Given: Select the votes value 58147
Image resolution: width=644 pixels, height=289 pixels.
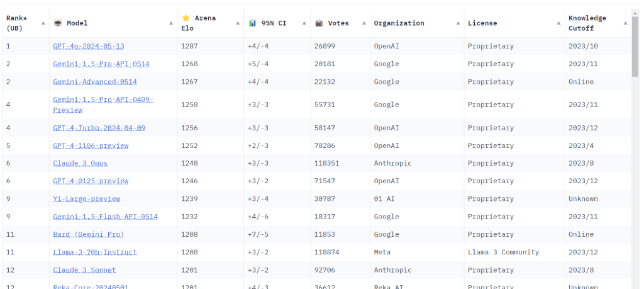Looking at the screenshot, I should pos(325,128).
